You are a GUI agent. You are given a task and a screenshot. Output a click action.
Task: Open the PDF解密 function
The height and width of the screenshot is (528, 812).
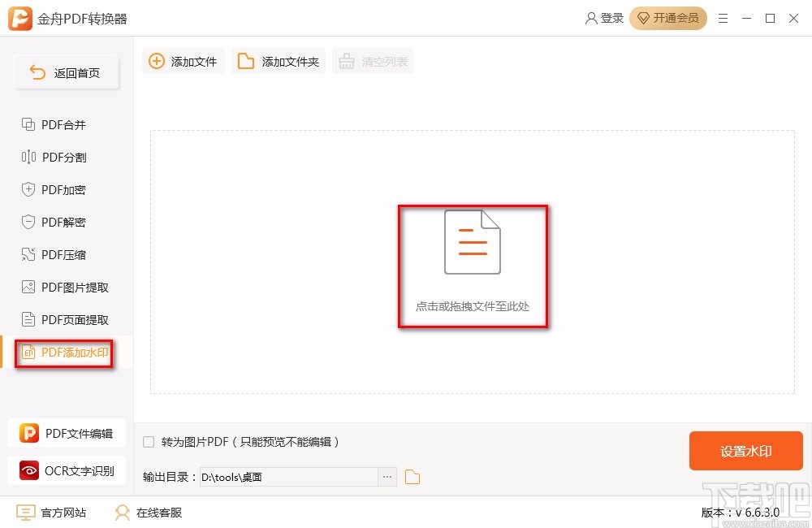click(x=61, y=222)
